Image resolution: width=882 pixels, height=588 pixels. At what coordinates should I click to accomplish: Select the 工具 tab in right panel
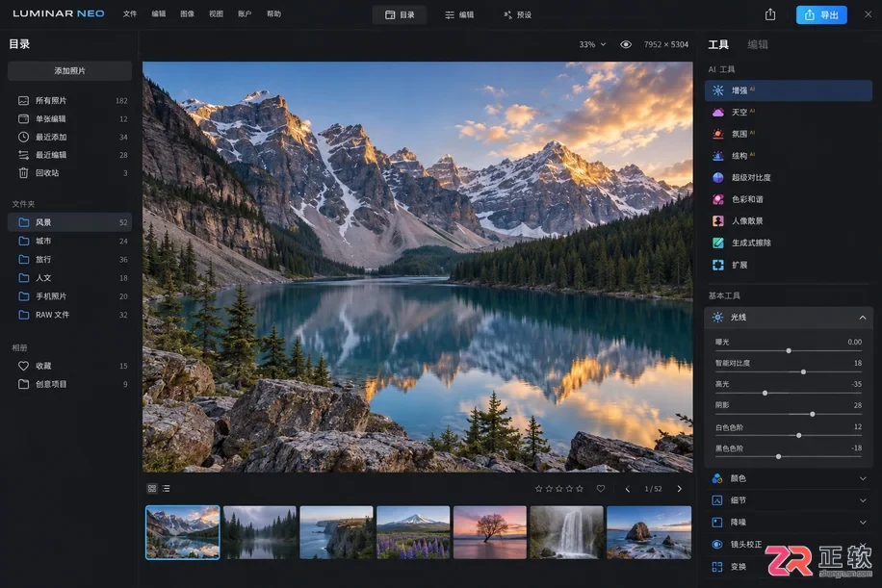tap(718, 44)
